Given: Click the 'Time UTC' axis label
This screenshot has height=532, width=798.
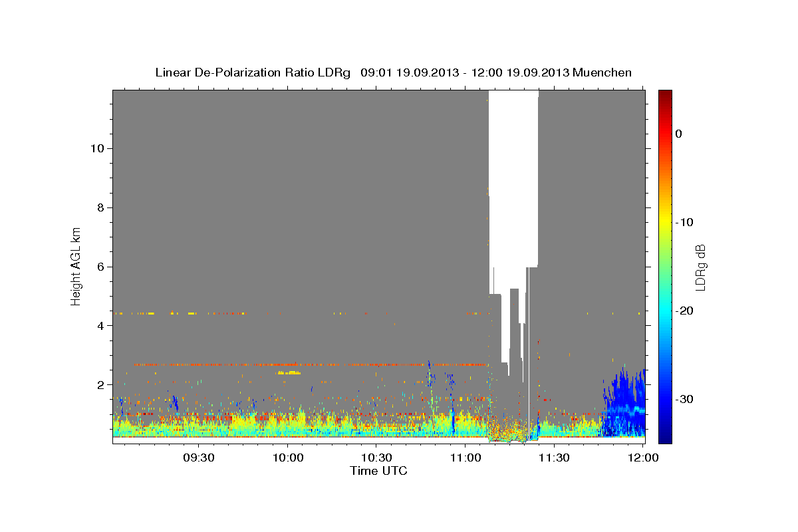Looking at the screenshot, I should pos(378,471).
